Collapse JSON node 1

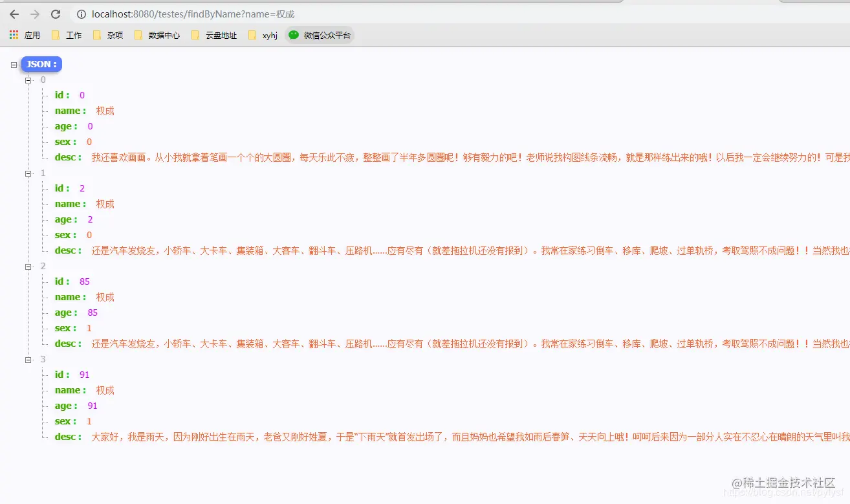pos(28,173)
